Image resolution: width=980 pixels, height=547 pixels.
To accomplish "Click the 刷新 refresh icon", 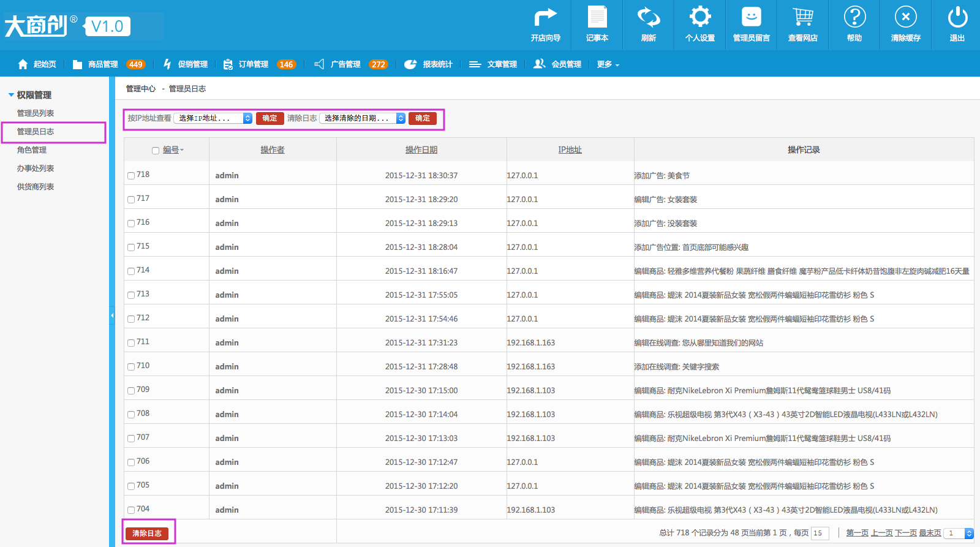I will (x=649, y=17).
